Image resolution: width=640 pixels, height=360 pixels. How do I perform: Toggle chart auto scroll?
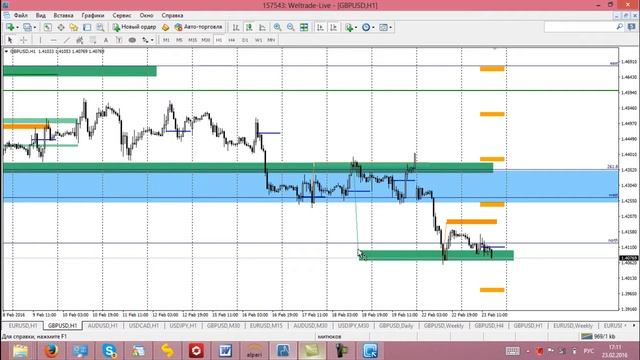[320, 27]
